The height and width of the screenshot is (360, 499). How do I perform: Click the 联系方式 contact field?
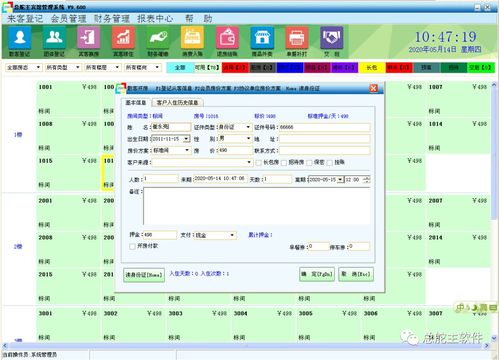[x=324, y=151]
